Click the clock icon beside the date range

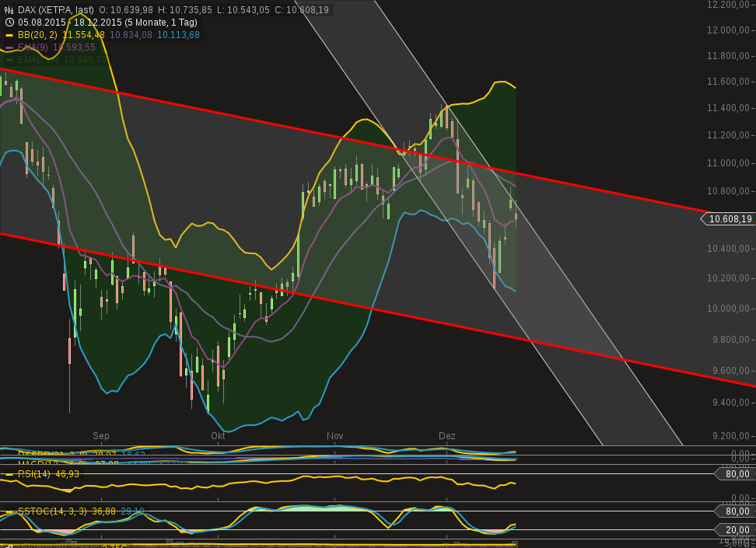[x=9, y=23]
